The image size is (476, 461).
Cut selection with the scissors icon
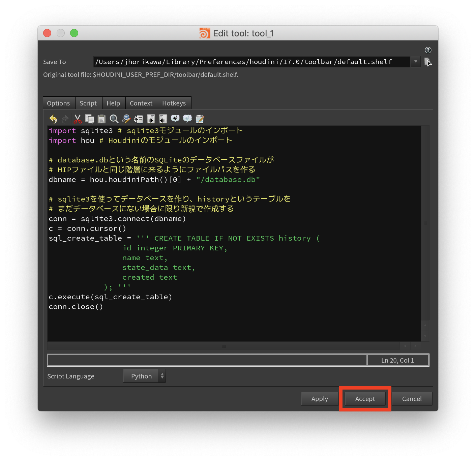[78, 119]
